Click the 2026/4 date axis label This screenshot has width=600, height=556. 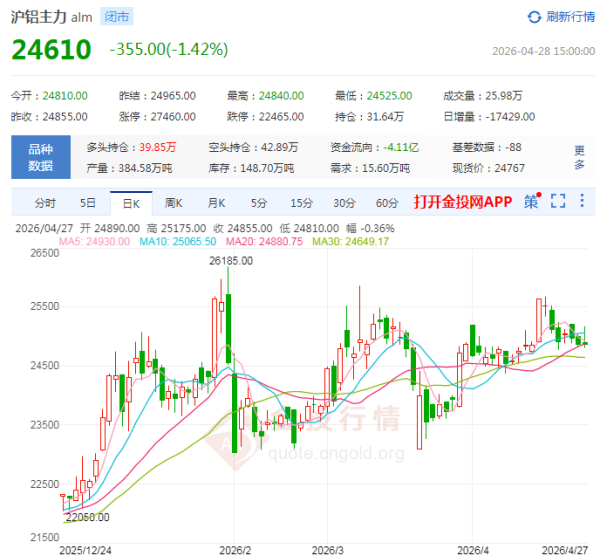click(x=473, y=550)
